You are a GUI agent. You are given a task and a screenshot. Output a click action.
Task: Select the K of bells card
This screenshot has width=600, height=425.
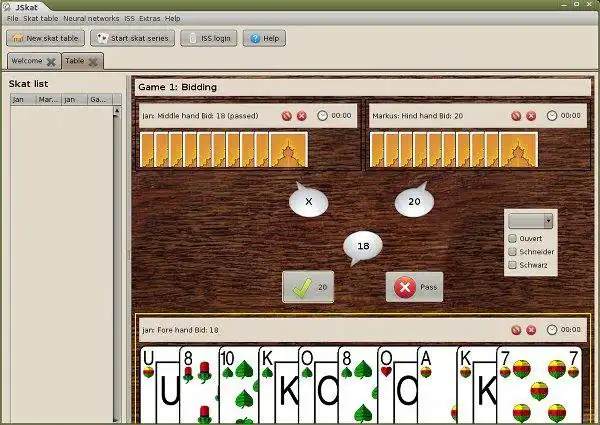coord(477,384)
